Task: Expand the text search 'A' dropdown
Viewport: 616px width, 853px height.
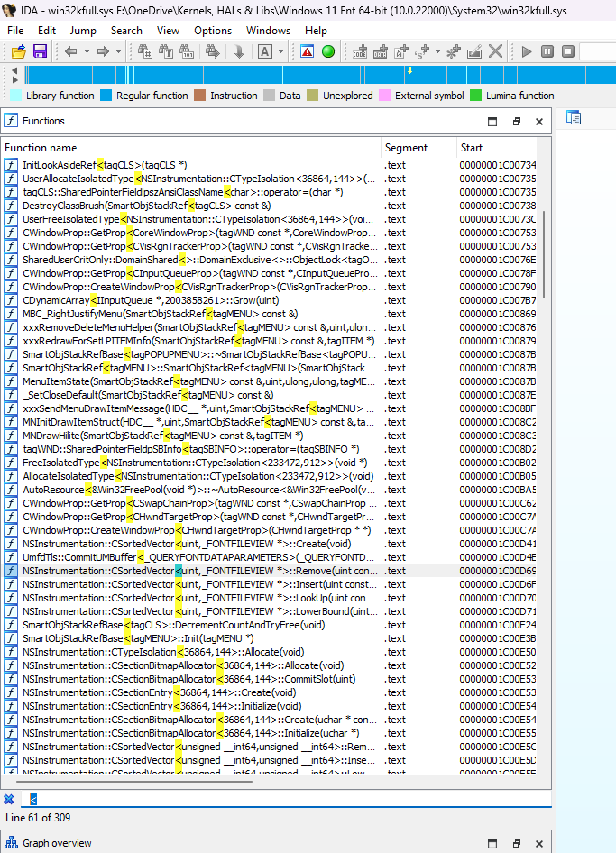Action: click(x=282, y=51)
